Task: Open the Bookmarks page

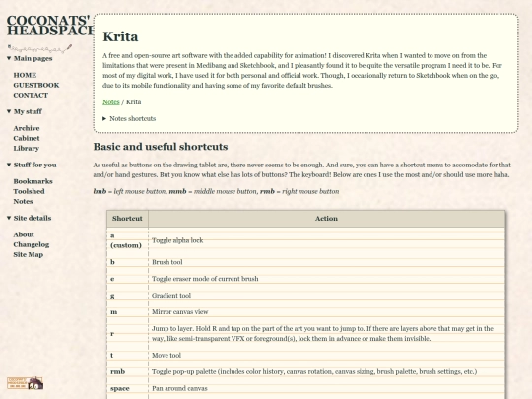Action: 33,181
